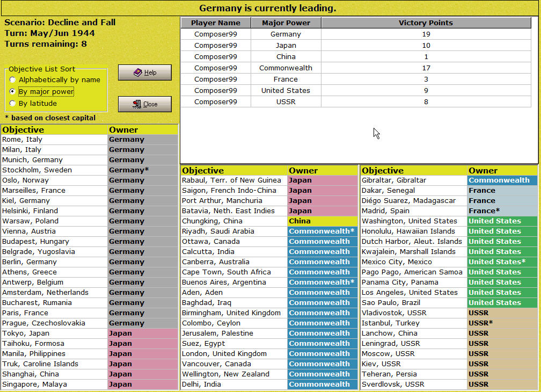Click the Player Name column header
Viewport: 541px width, 392px height.
216,23
